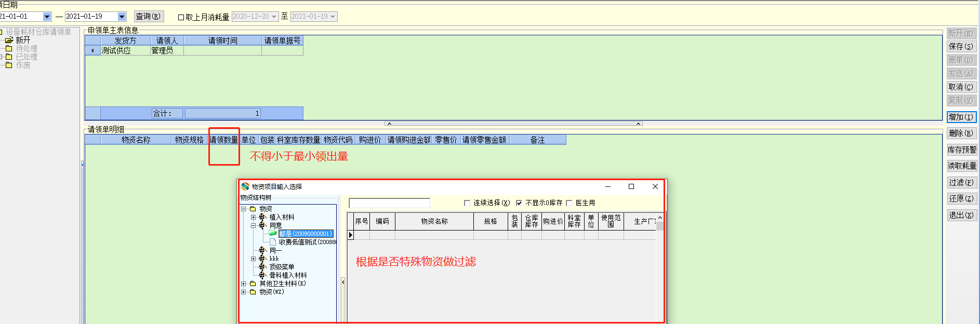The height and width of the screenshot is (324, 980).
Task: Select 收费低值测试 tree item
Action: [308, 242]
